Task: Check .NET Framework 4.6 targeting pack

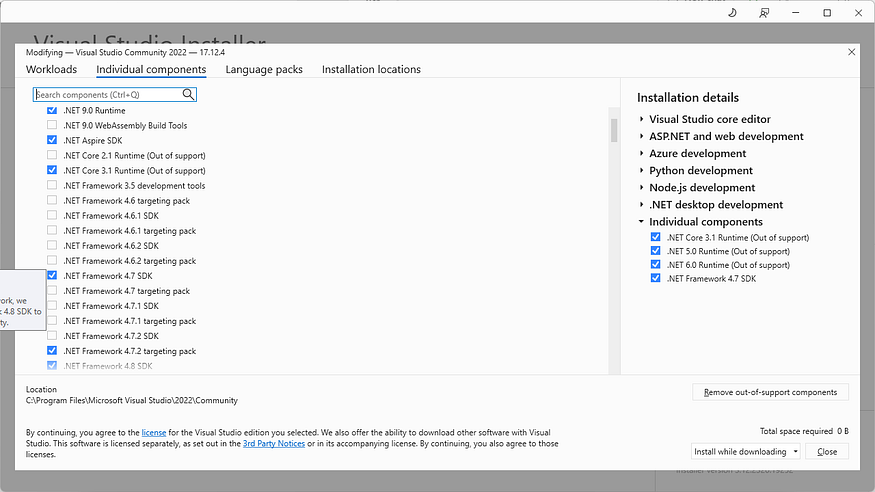Action: coord(52,200)
